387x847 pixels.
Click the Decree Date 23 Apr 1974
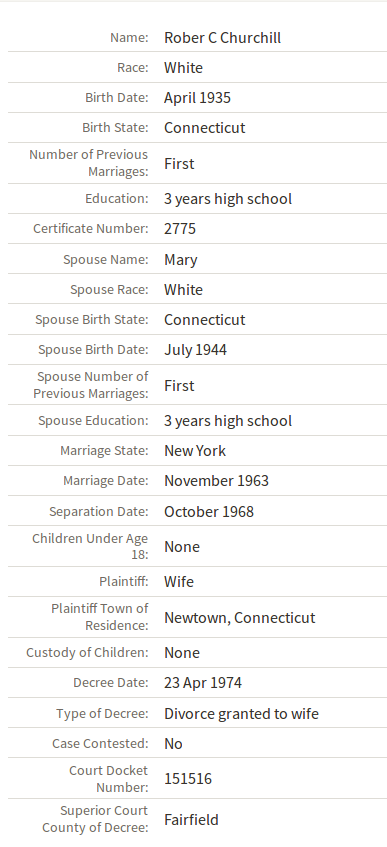203,683
